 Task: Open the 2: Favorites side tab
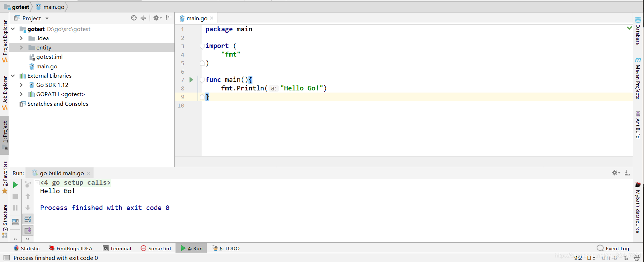coord(5,177)
